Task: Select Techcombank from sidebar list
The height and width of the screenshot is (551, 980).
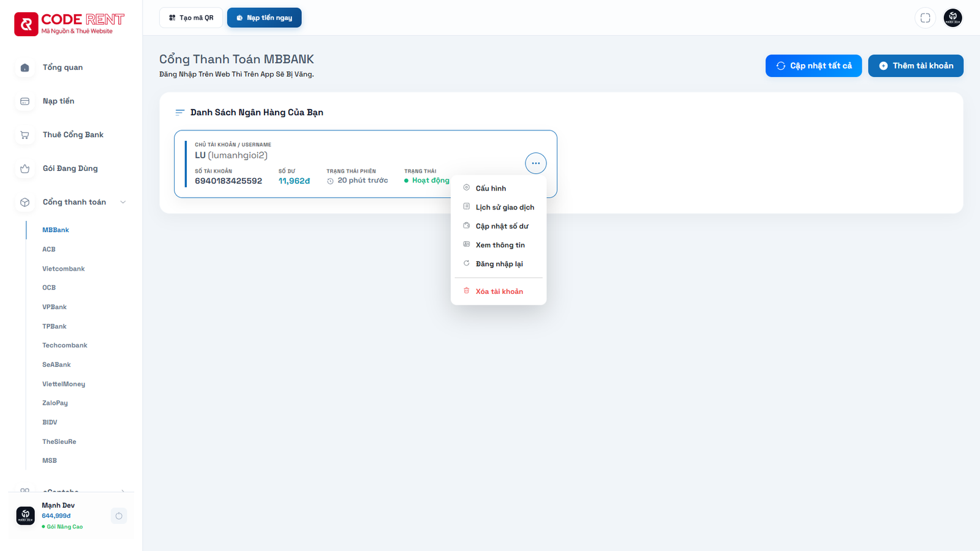Action: pos(64,345)
